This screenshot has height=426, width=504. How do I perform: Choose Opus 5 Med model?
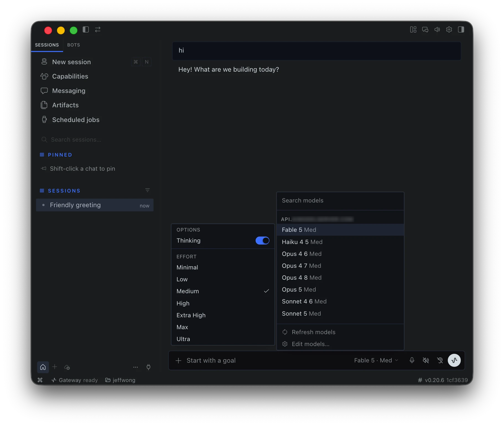[x=340, y=290]
